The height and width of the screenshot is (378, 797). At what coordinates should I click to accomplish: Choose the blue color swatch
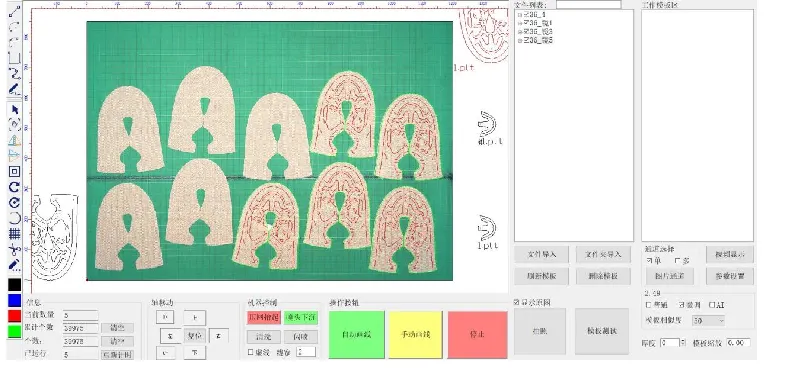[x=14, y=300]
